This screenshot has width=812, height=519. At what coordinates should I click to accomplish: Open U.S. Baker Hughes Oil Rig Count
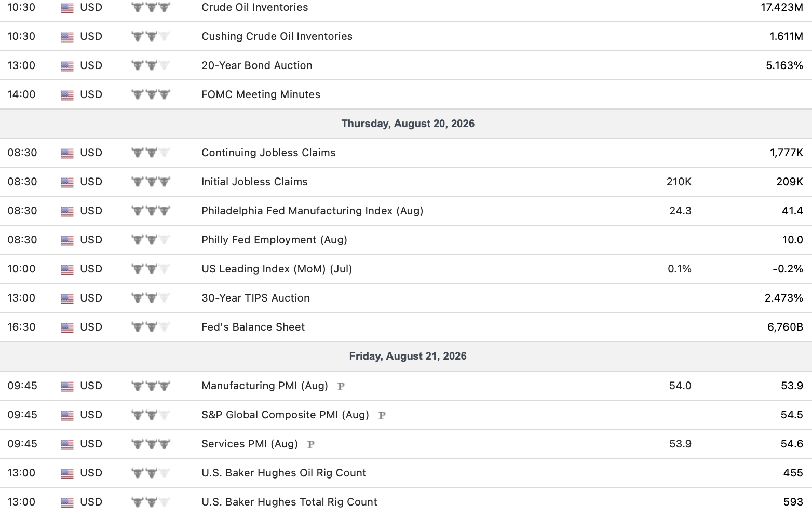(283, 473)
